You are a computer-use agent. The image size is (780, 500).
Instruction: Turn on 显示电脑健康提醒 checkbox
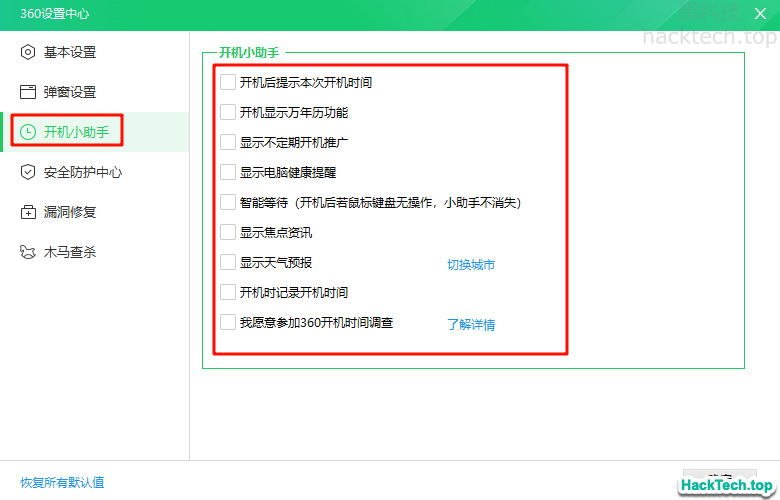pyautogui.click(x=228, y=172)
